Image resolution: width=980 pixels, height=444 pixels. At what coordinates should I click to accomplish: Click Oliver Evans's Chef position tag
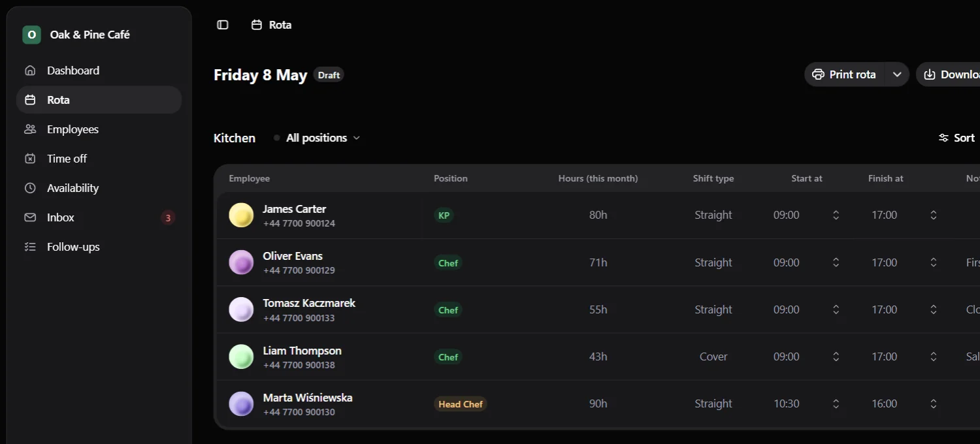pyautogui.click(x=448, y=262)
